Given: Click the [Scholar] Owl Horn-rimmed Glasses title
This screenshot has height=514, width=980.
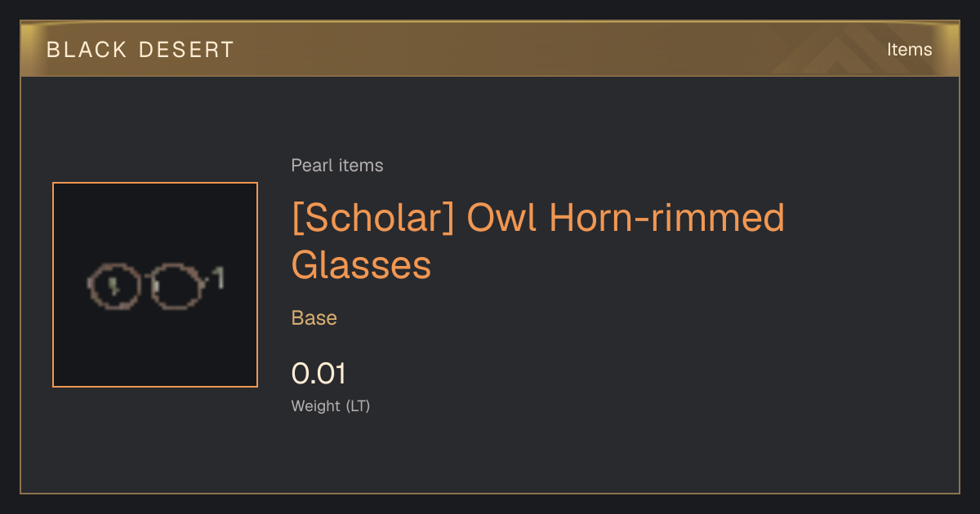Looking at the screenshot, I should point(537,241).
